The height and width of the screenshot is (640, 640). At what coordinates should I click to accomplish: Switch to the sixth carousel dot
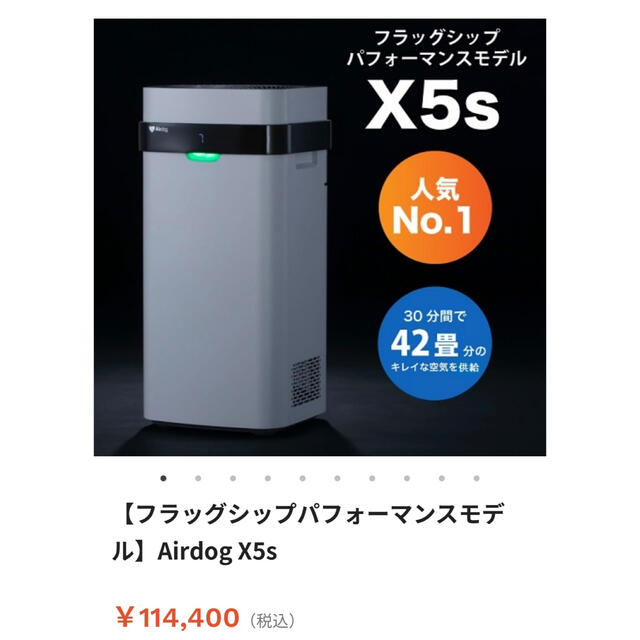337,478
